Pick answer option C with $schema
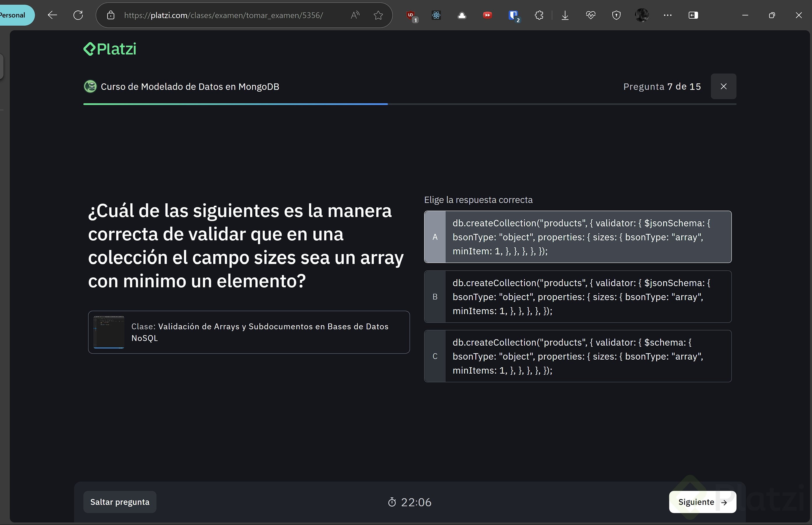Viewport: 812px width, 525px height. [578, 356]
